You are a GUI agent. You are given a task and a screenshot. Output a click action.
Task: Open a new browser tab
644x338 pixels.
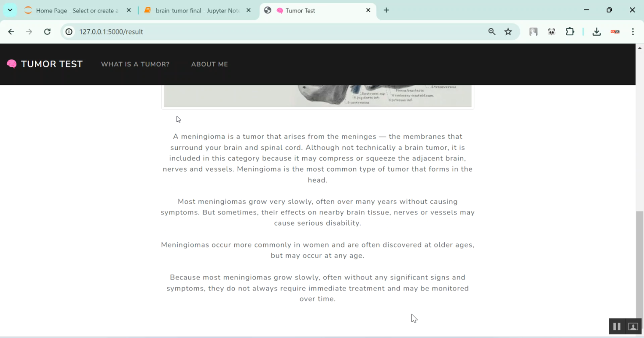click(386, 10)
